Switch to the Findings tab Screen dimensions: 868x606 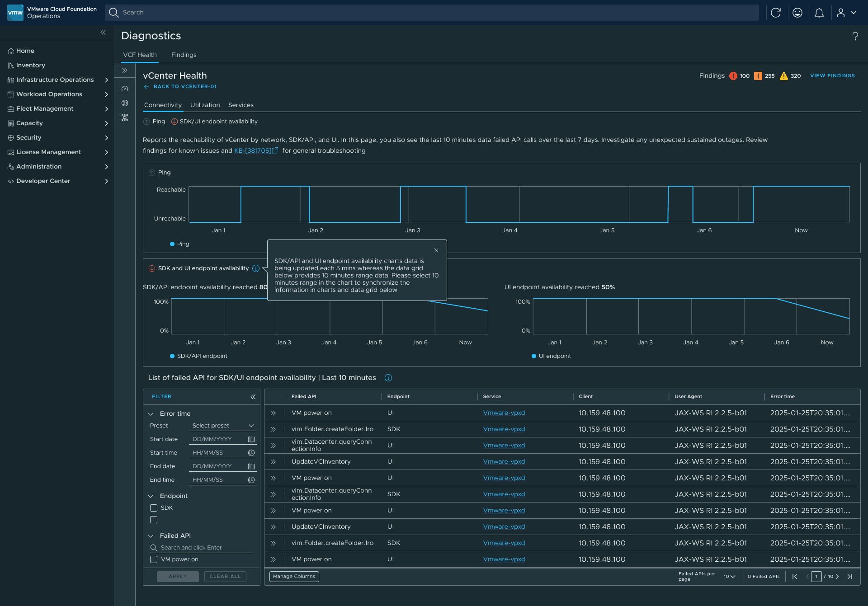[184, 55]
